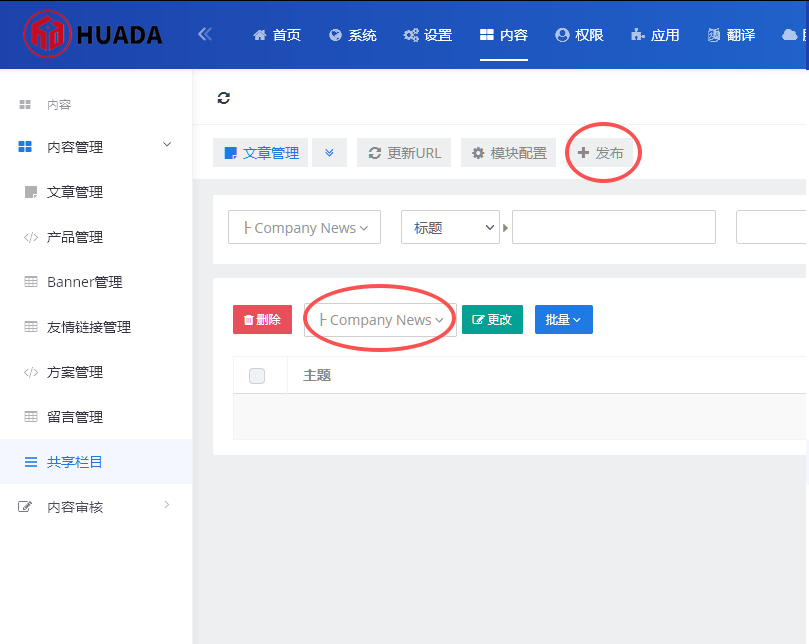Click the note icon beside sidebar 文章管理
Screen dimensions: 809x644
tap(31, 192)
